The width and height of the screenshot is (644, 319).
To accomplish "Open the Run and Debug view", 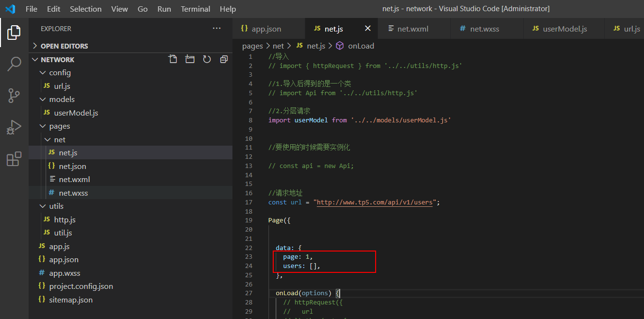I will pyautogui.click(x=14, y=127).
